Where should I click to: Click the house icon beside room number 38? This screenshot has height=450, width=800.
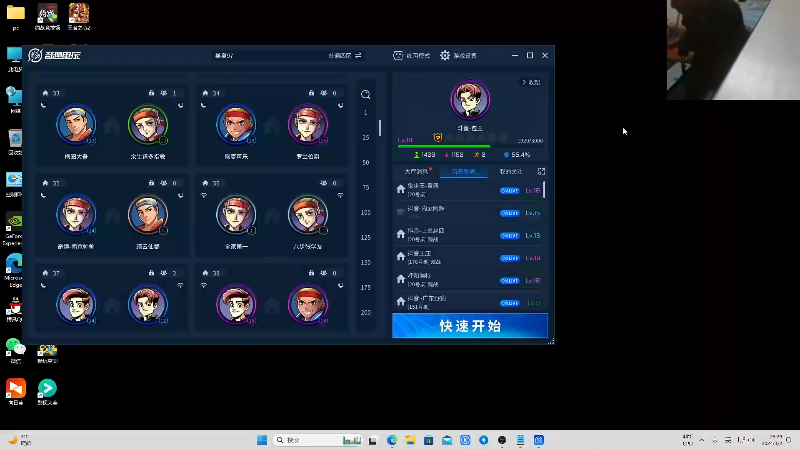(x=205, y=273)
